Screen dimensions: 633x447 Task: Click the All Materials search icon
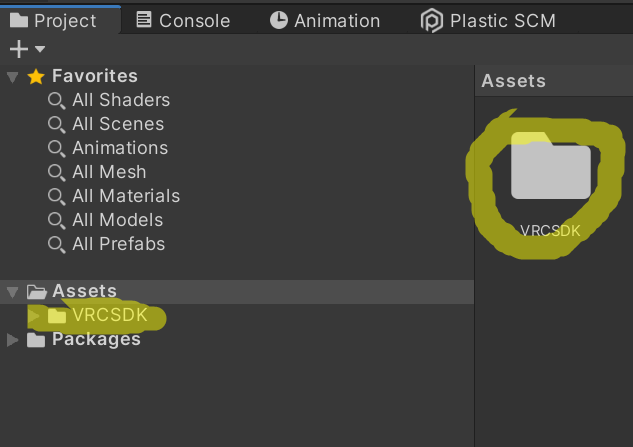pos(57,196)
